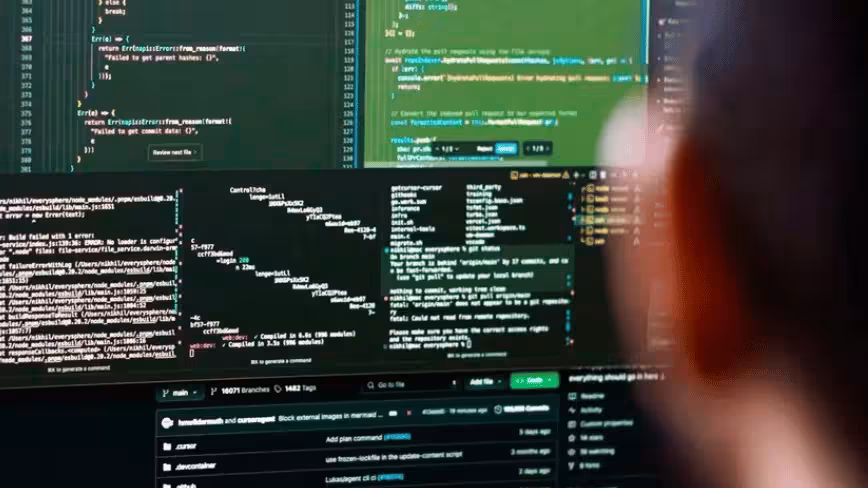Split the terminal panel
The image size is (868, 488).
tap(592, 175)
